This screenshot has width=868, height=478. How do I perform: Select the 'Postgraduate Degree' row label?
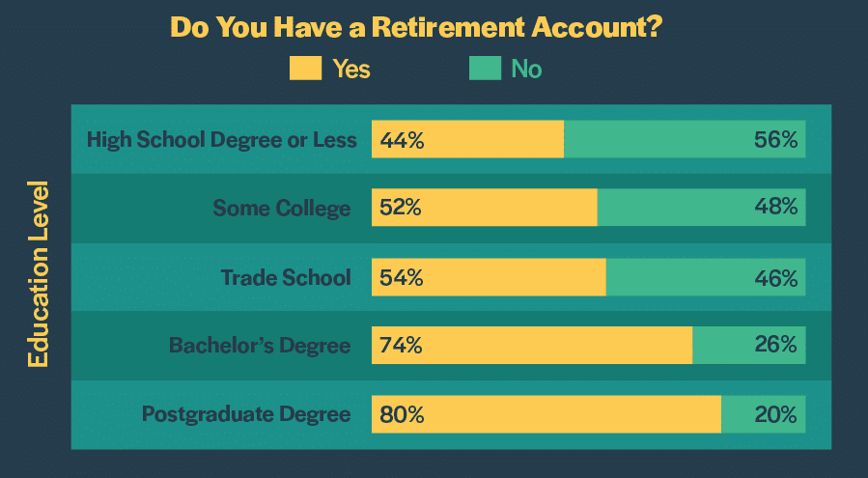point(246,415)
